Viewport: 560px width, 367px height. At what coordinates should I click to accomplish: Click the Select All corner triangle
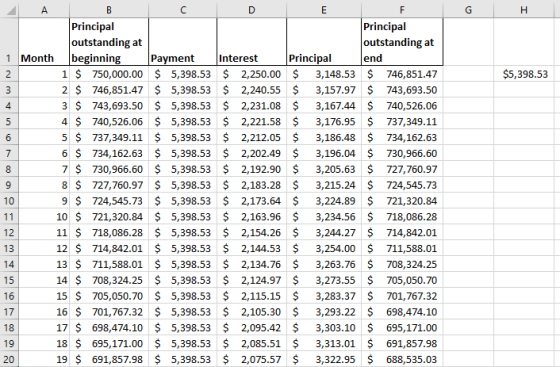pyautogui.click(x=11, y=10)
